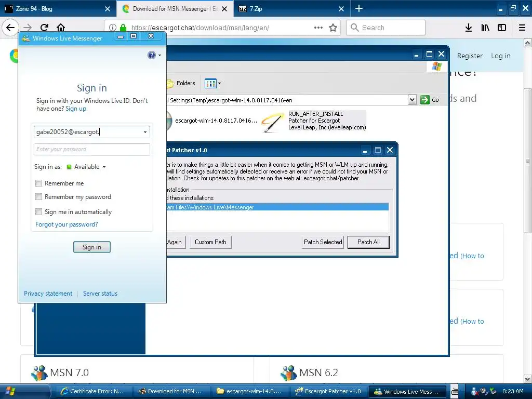The width and height of the screenshot is (532, 399).
Task: Click the Log in link on webpage
Action: pos(500,56)
